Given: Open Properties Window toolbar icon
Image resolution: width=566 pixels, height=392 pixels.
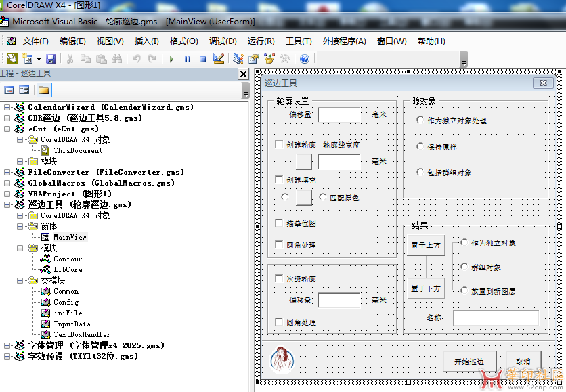Looking at the screenshot, I should pos(254,58).
